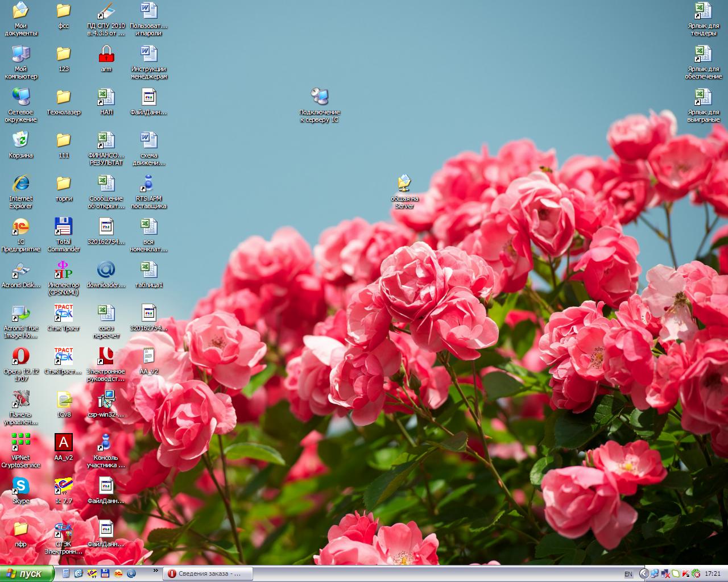Open the 1С Предприятие shortcut
Image resolution: width=728 pixels, height=582 pixels.
[x=21, y=227]
